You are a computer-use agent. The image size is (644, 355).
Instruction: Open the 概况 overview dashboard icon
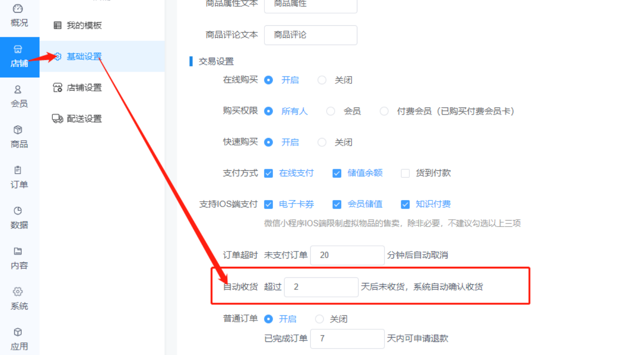tap(18, 9)
